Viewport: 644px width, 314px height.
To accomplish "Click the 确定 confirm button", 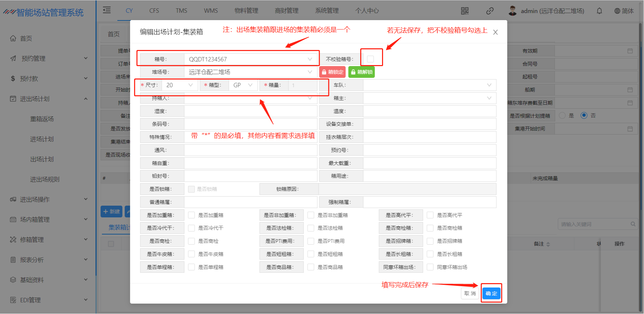I will pyautogui.click(x=491, y=294).
